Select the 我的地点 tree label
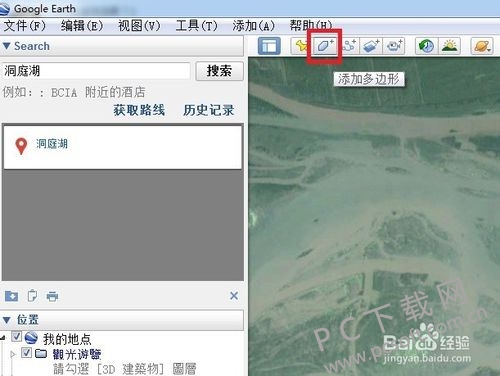The width and height of the screenshot is (500, 376). pyautogui.click(x=67, y=339)
